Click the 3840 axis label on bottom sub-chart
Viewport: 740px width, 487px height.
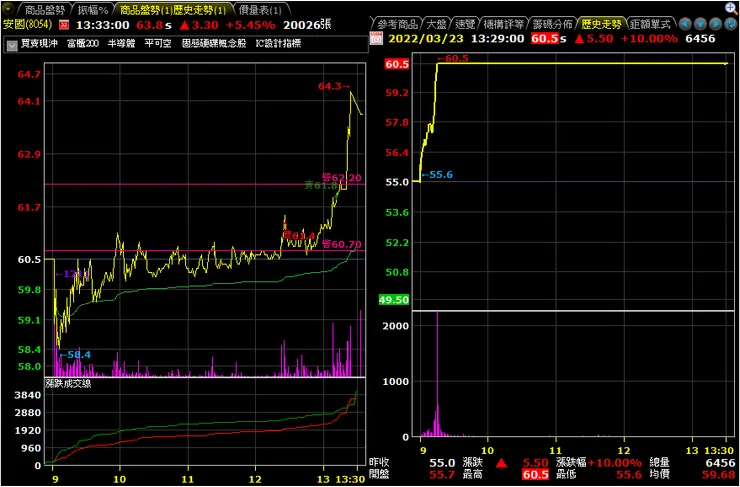click(x=28, y=395)
